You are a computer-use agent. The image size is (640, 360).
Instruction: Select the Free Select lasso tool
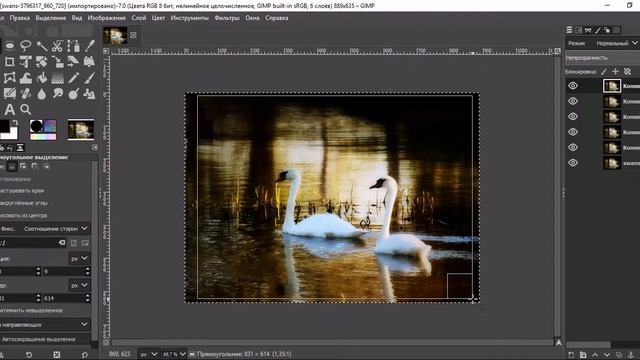(x=25, y=46)
